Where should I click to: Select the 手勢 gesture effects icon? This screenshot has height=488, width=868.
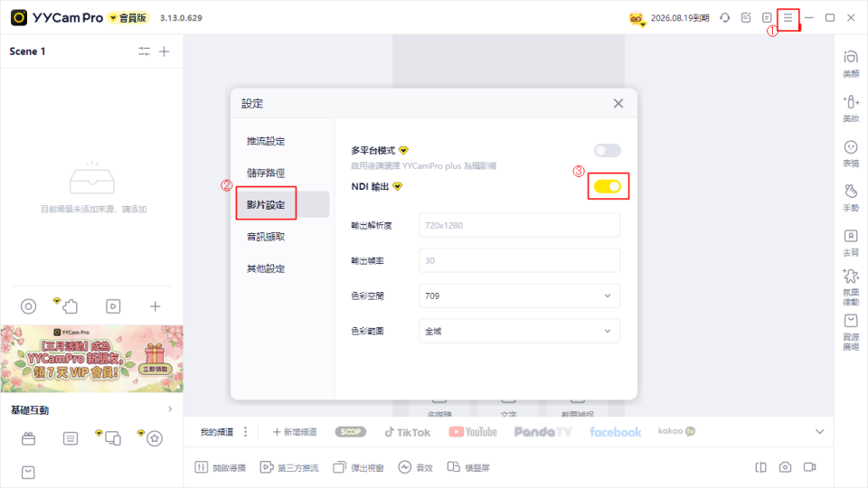click(850, 196)
